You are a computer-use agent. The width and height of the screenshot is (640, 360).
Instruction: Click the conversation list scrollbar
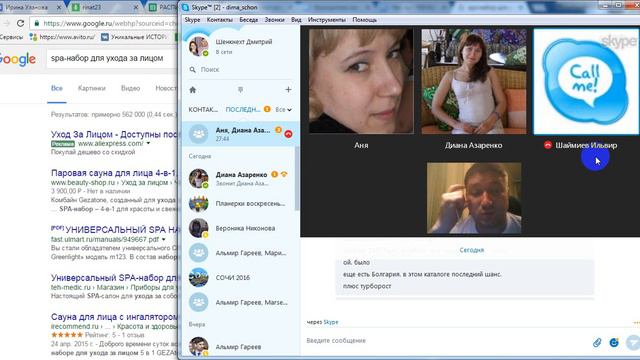pos(297,178)
